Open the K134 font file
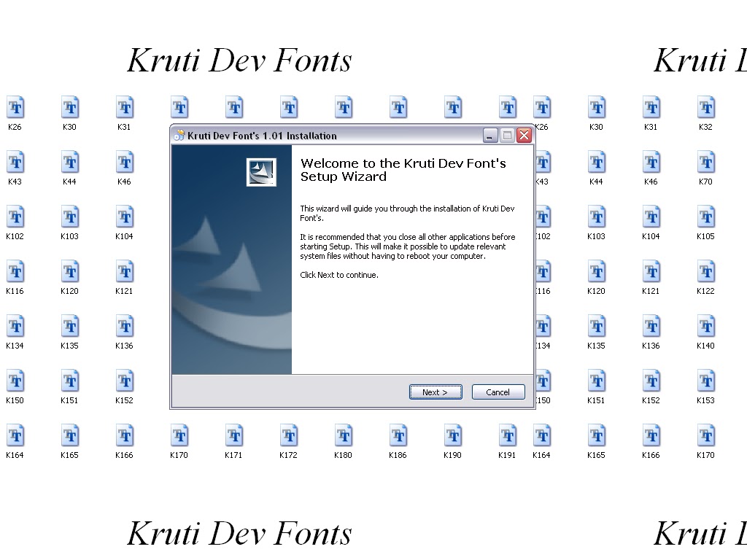 point(15,327)
